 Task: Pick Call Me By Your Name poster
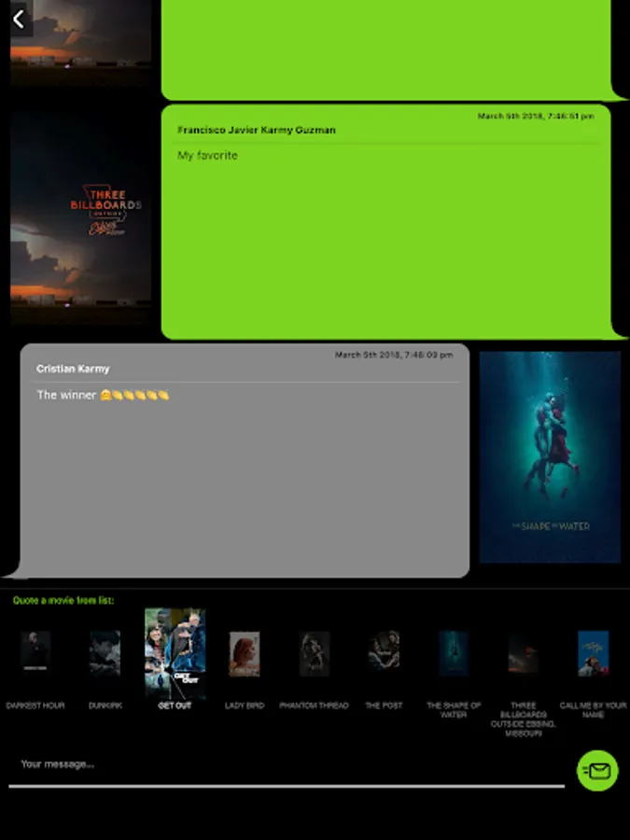point(594,653)
